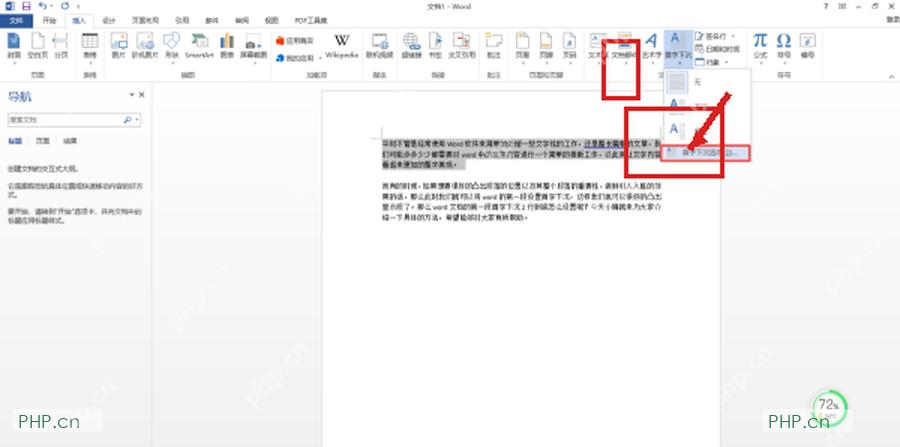Screen dimensions: 900x447
Task: Open the Page Number (页码) dropdown
Action: point(569,46)
